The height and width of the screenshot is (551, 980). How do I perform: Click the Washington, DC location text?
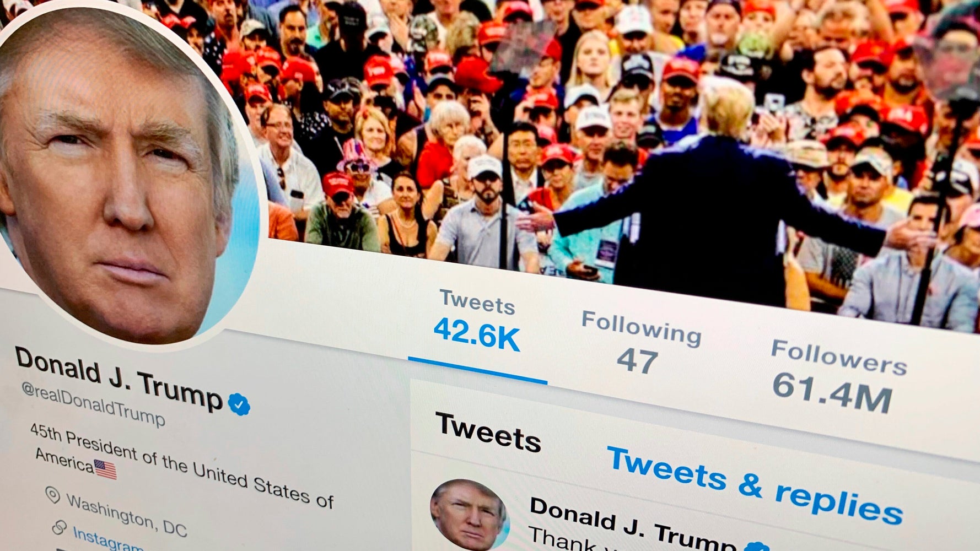pos(127,515)
